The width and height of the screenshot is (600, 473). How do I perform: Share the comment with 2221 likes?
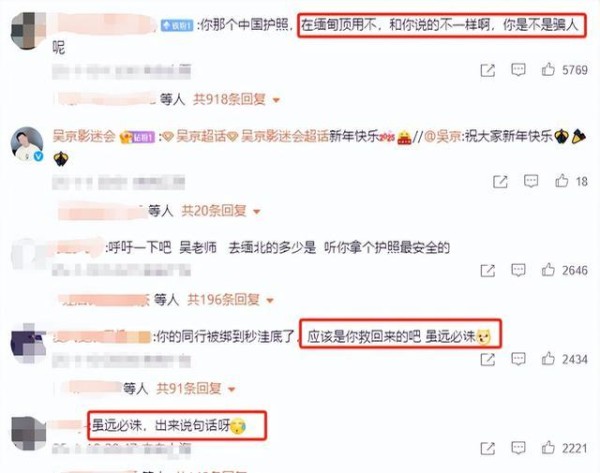(488, 448)
